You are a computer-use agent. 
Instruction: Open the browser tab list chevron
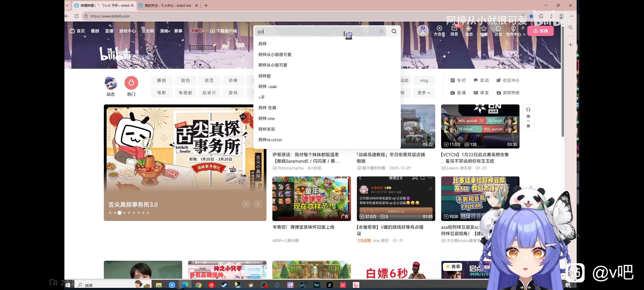click(x=67, y=5)
